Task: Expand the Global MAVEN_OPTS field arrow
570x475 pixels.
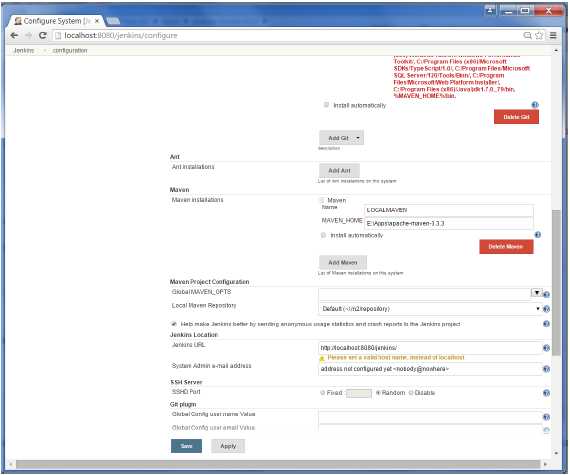Action: pyautogui.click(x=537, y=293)
